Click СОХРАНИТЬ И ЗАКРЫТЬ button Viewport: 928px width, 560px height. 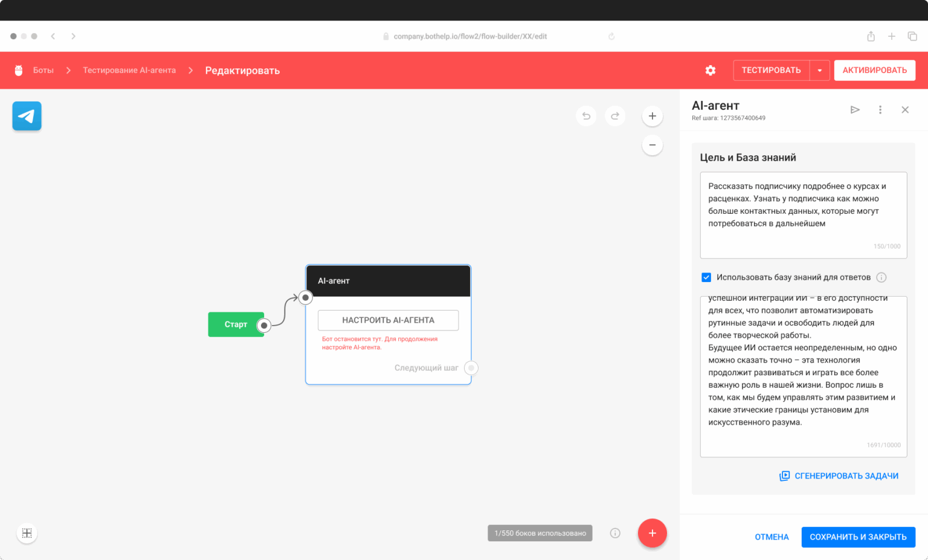click(859, 536)
